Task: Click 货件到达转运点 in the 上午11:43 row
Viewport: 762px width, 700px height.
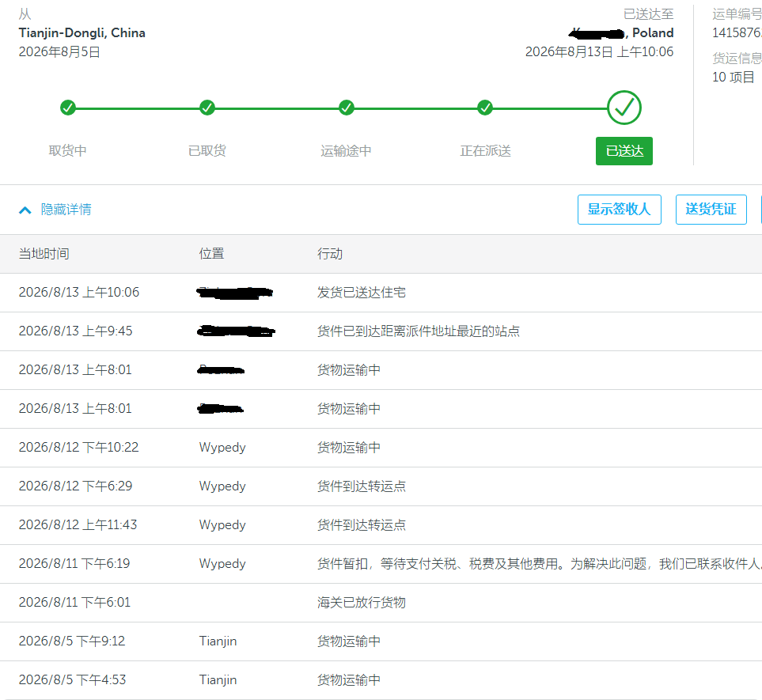Action: pos(362,525)
